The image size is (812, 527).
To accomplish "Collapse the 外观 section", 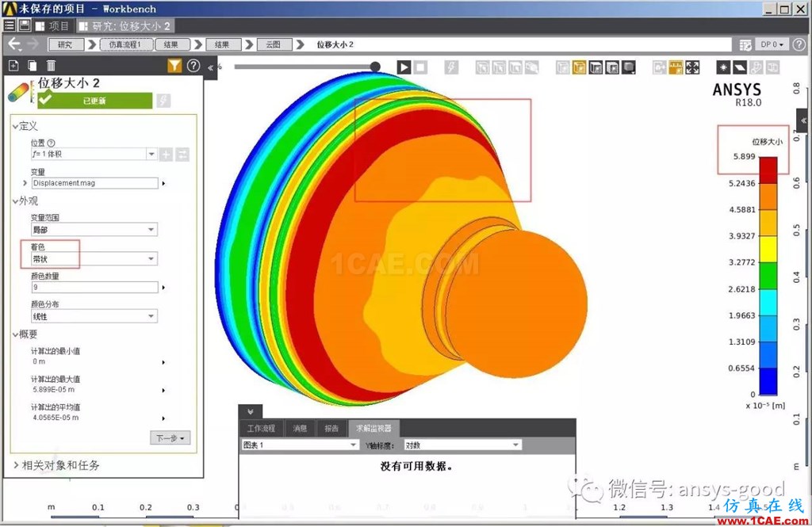I will click(x=16, y=201).
